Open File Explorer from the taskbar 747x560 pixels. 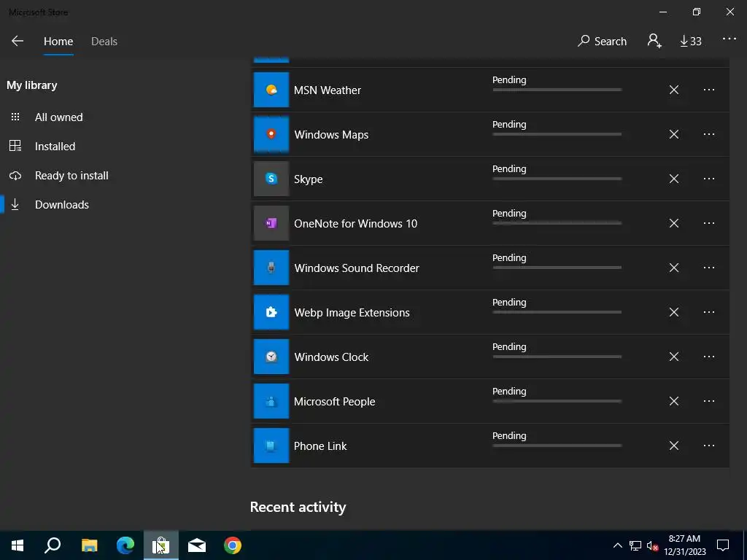[x=89, y=545]
